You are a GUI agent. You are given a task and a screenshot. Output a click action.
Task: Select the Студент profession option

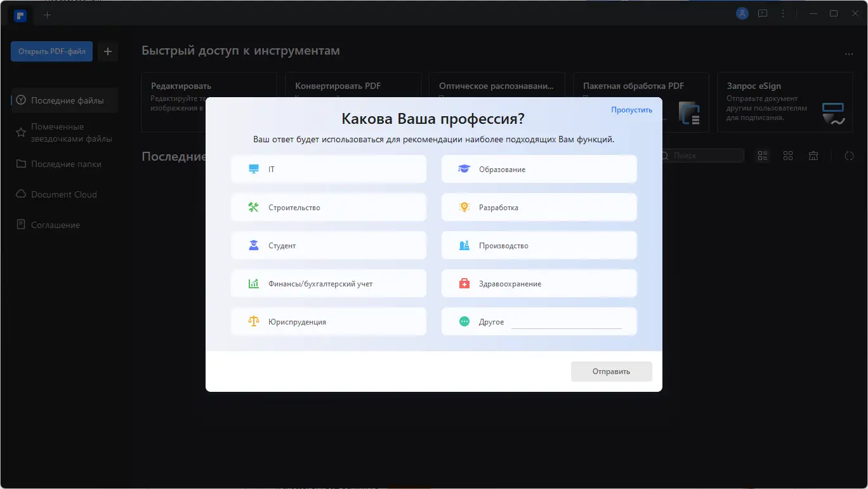click(328, 245)
